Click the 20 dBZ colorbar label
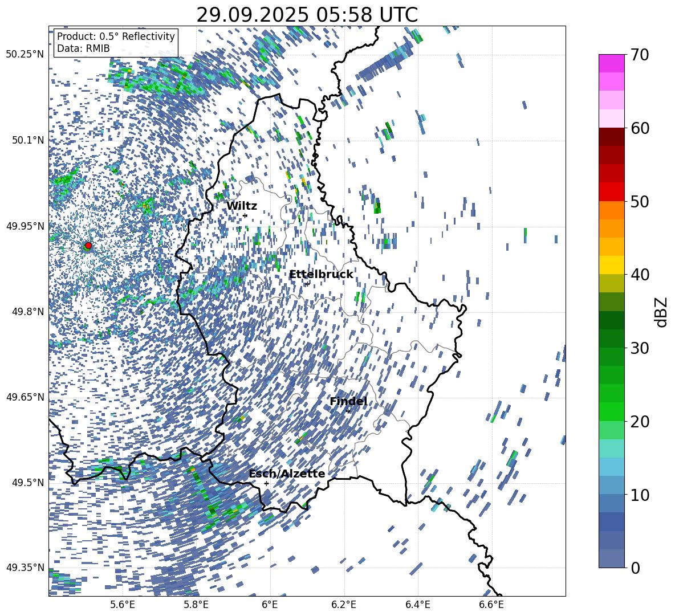 tap(640, 421)
